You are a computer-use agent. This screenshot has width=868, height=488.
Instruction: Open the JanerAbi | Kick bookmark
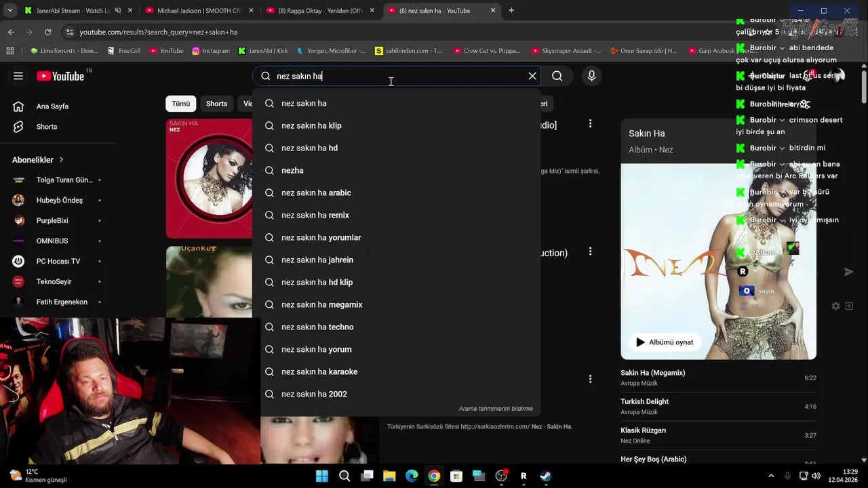(x=263, y=50)
